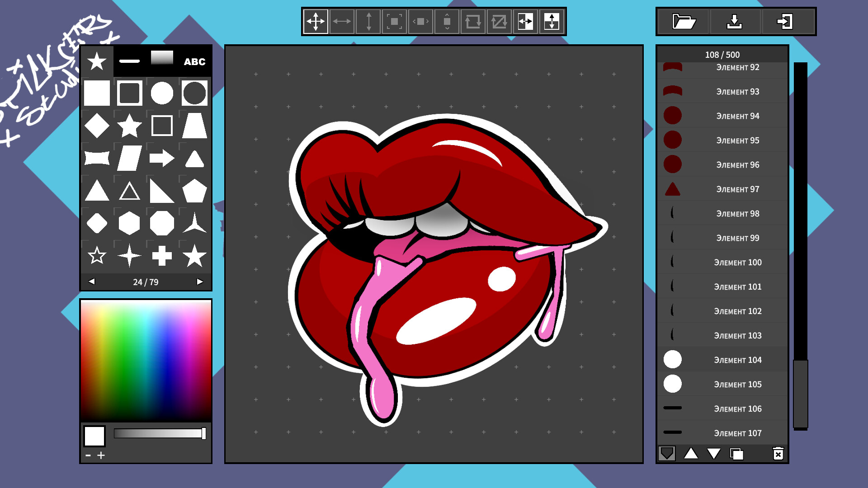Select the arrow shape

point(162,158)
